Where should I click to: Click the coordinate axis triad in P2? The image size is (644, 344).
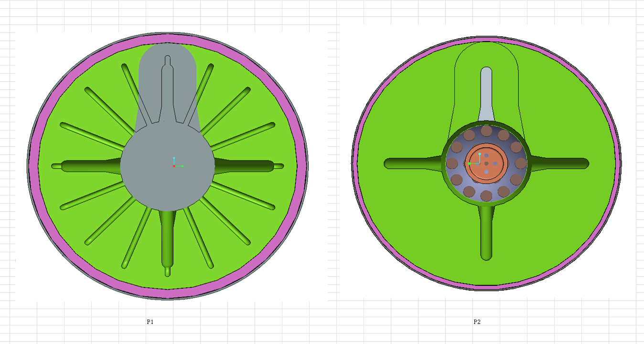point(476,160)
